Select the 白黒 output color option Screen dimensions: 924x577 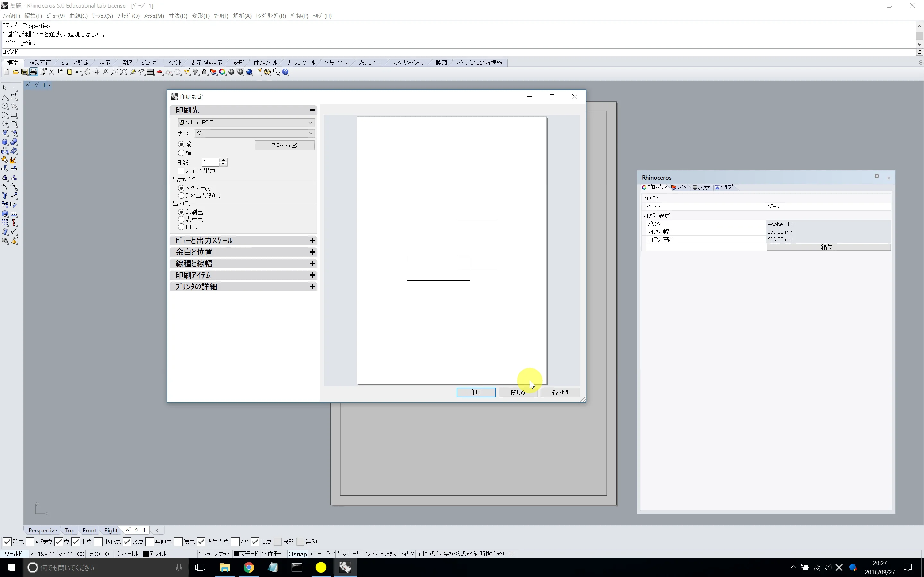click(181, 226)
